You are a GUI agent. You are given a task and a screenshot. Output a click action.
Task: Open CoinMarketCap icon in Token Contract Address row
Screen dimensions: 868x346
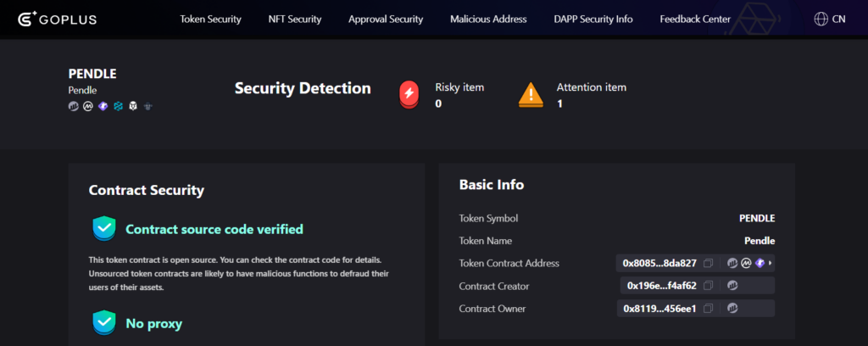(746, 264)
